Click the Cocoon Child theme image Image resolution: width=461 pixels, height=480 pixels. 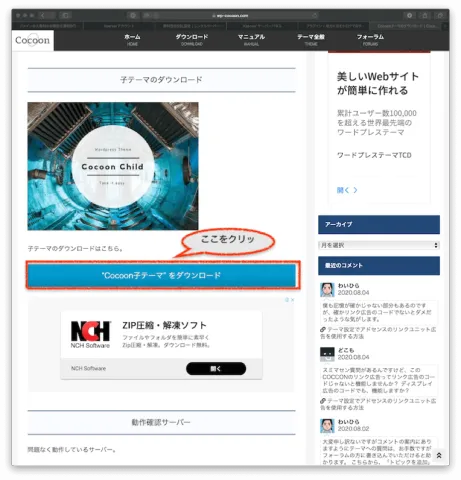(113, 166)
